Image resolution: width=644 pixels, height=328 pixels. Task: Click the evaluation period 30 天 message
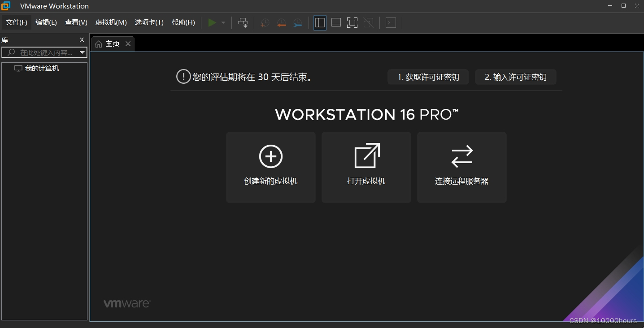coord(252,77)
